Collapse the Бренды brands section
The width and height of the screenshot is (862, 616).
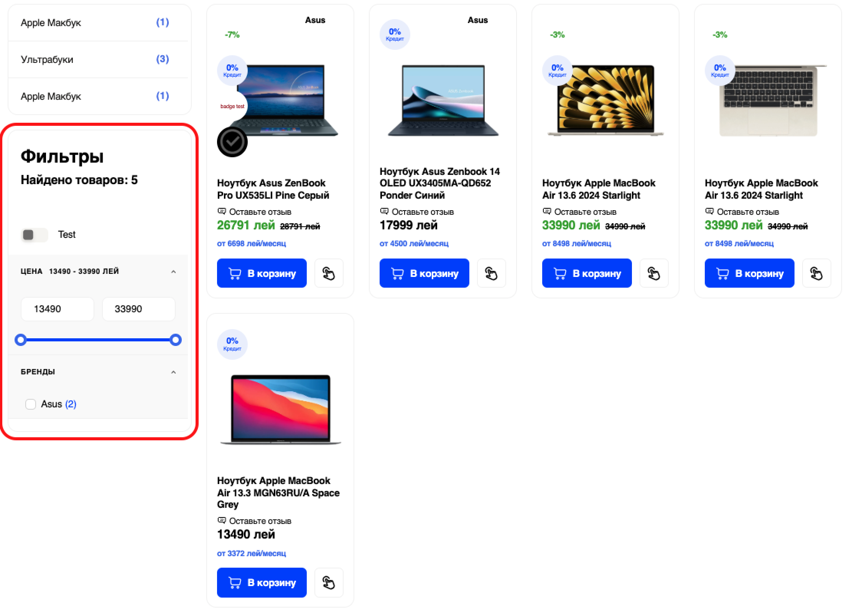(173, 372)
